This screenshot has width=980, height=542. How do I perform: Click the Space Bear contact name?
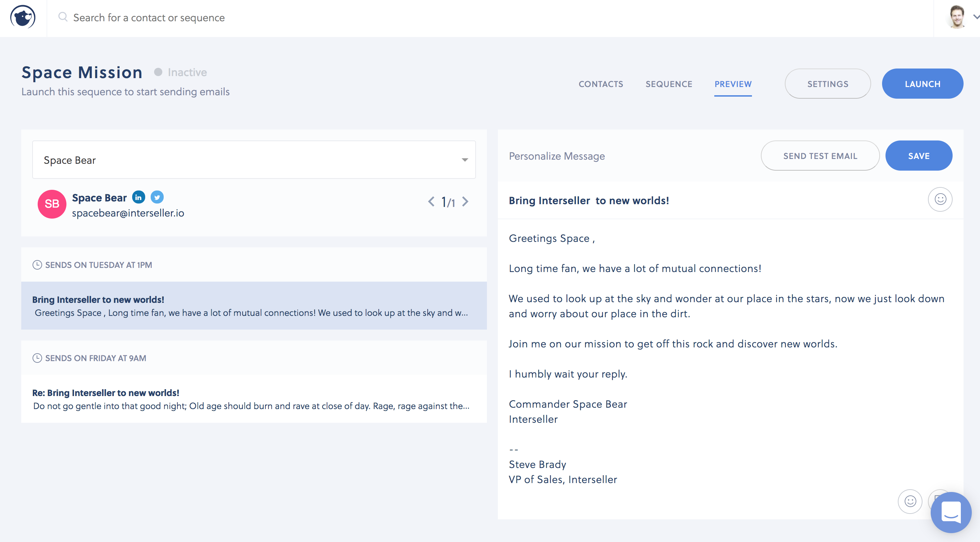click(x=99, y=198)
